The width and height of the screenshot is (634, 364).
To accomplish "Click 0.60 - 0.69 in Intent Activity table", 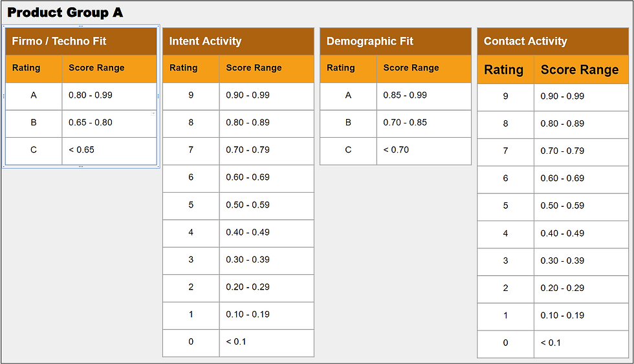I will tap(267, 178).
